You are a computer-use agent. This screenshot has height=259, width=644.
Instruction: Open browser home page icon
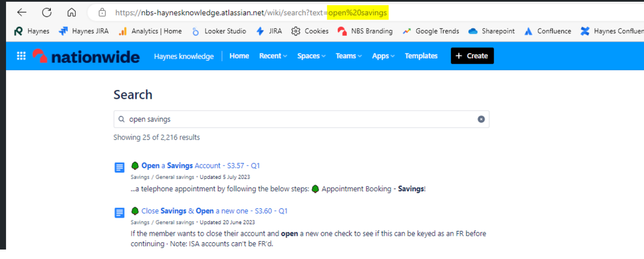[72, 12]
